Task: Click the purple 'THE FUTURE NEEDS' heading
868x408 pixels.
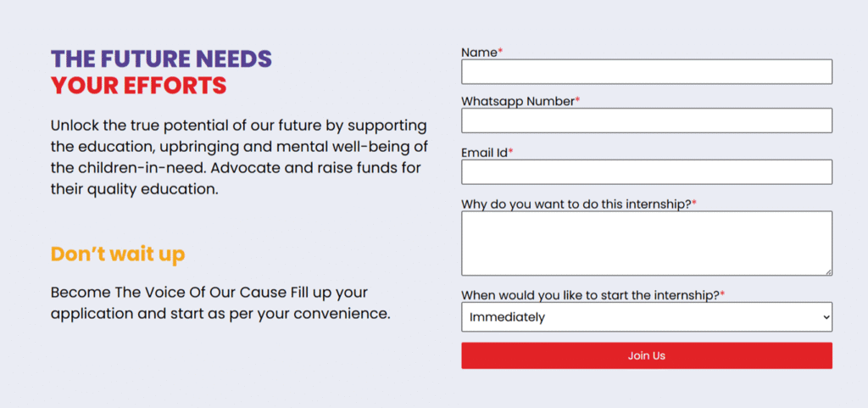Action: coord(161,59)
